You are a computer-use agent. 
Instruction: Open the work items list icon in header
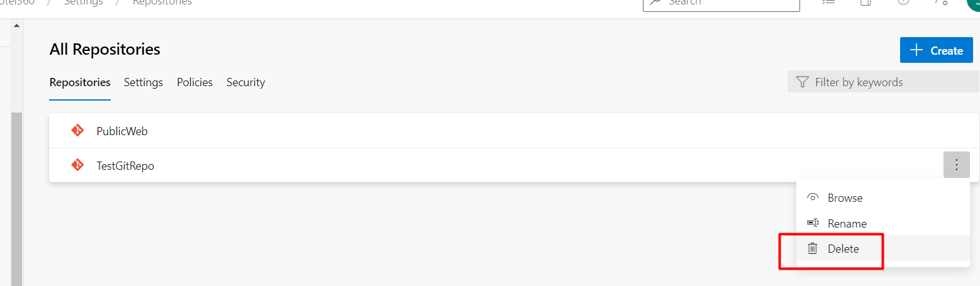point(828,2)
